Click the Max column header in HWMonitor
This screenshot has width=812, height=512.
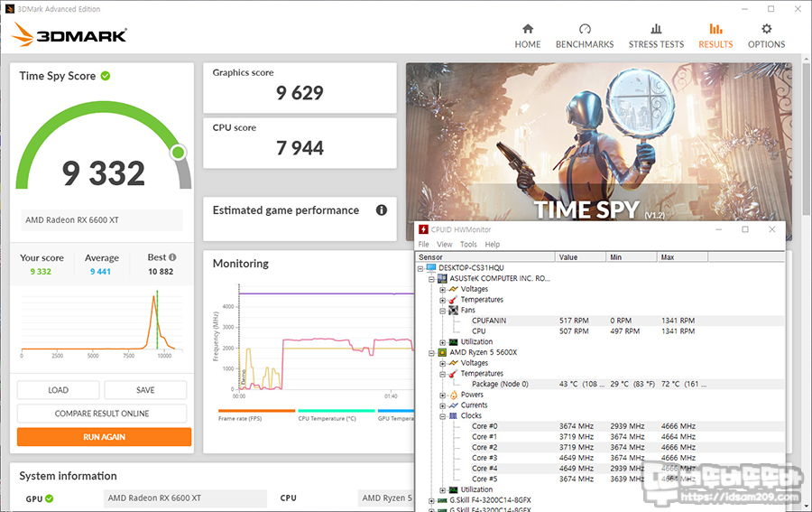tap(683, 257)
